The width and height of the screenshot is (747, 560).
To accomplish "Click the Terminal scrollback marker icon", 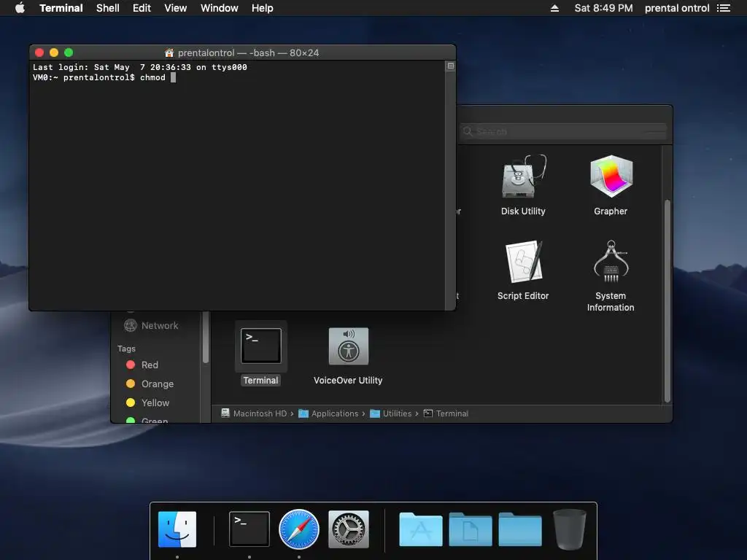I will click(x=450, y=66).
